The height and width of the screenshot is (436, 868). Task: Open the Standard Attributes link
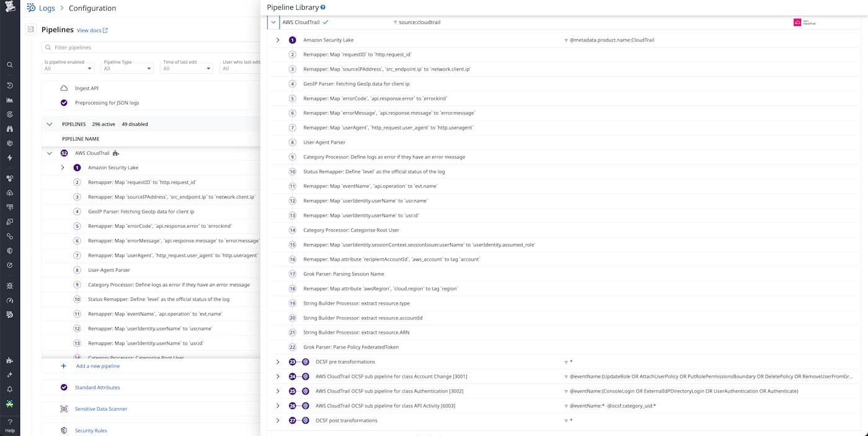click(x=97, y=388)
